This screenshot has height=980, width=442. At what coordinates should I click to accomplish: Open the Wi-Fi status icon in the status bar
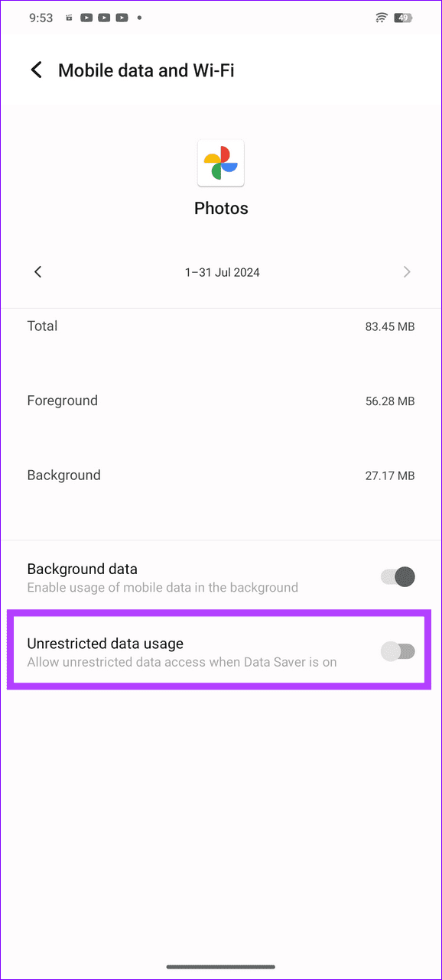(x=381, y=17)
